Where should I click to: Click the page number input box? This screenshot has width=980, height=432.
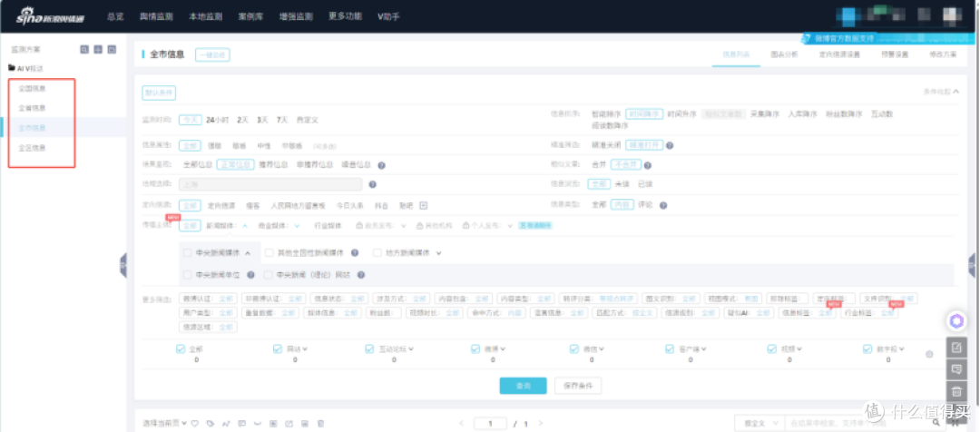pos(491,424)
